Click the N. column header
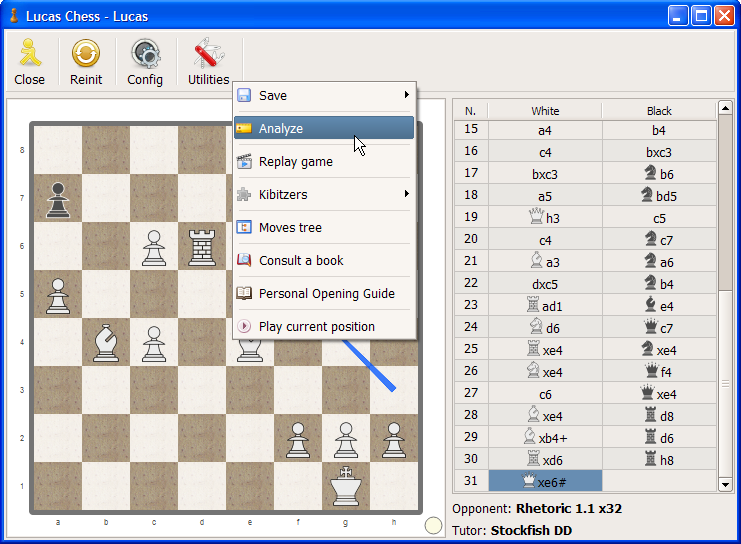The height and width of the screenshot is (544, 741). (471, 111)
